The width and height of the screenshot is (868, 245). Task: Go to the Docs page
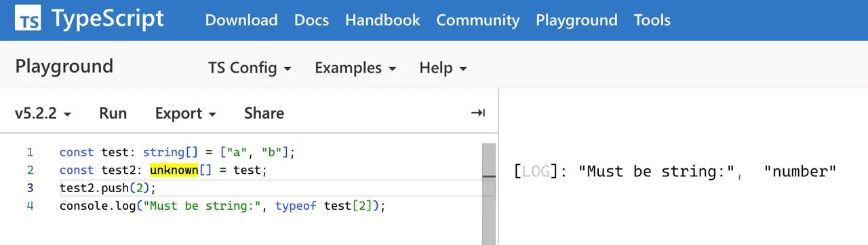pyautogui.click(x=311, y=20)
